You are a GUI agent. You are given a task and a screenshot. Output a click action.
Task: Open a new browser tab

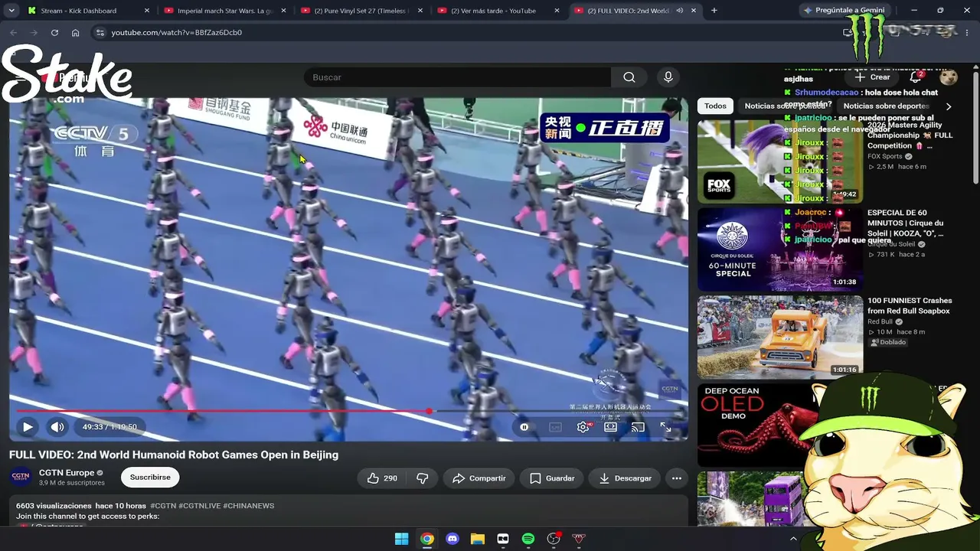pyautogui.click(x=714, y=11)
